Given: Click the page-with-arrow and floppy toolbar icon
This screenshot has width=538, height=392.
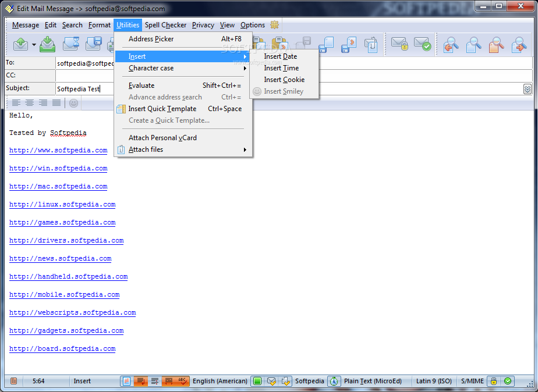Looking at the screenshot, I should pos(349,45).
